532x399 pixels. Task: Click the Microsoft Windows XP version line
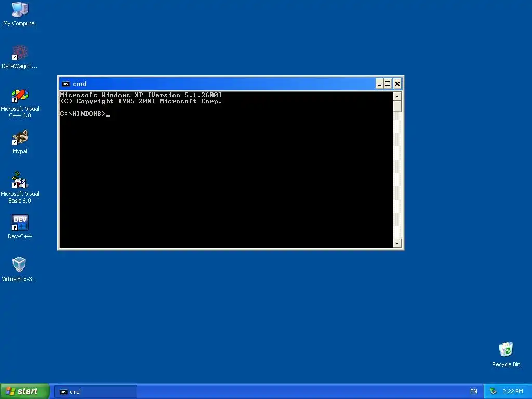[141, 95]
